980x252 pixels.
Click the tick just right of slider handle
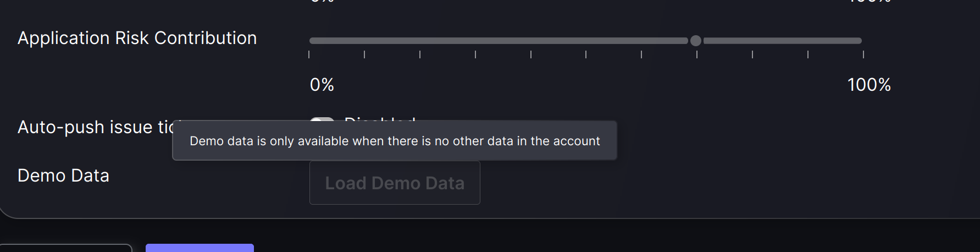[752, 54]
